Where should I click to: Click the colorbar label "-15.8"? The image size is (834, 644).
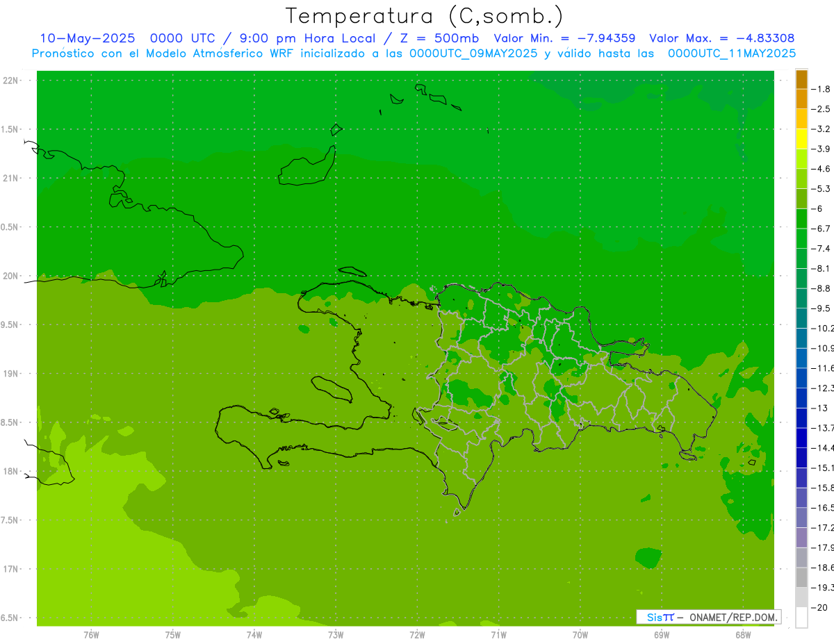click(x=824, y=488)
